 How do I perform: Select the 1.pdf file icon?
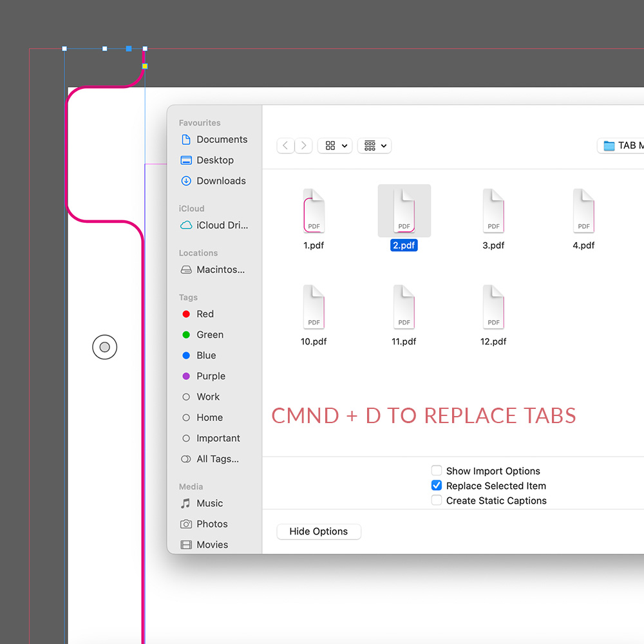coord(314,211)
